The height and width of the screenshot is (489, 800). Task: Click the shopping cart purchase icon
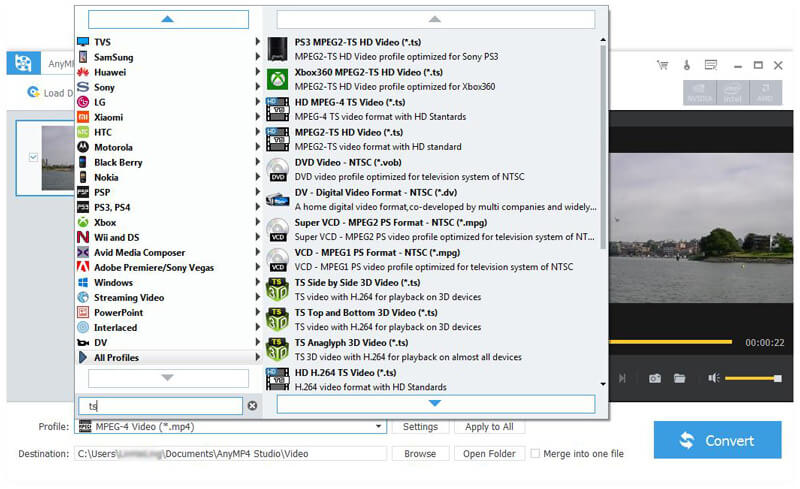point(662,65)
